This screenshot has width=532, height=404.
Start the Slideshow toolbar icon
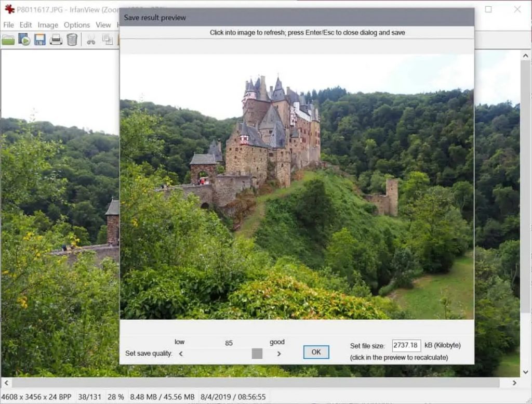point(24,40)
